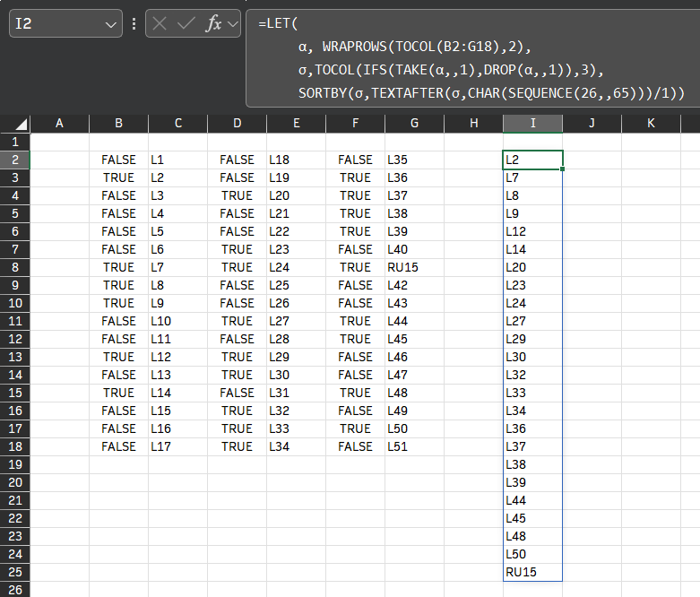Click result cell I8 containing L20
Screen dimensions: 700x597
pos(532,267)
